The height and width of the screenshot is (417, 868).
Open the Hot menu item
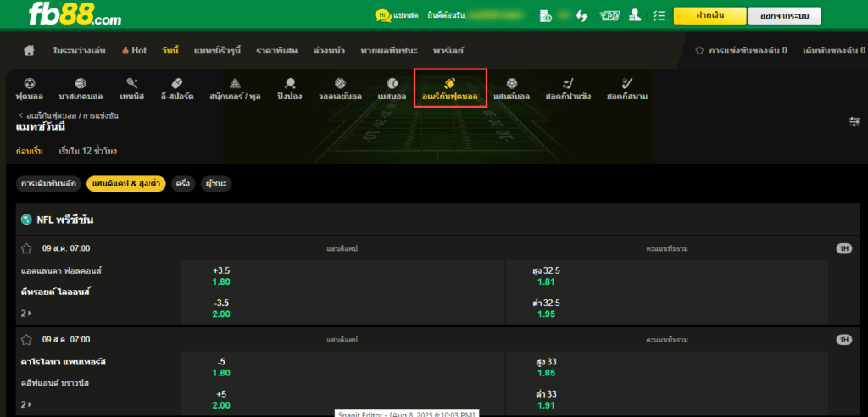134,50
